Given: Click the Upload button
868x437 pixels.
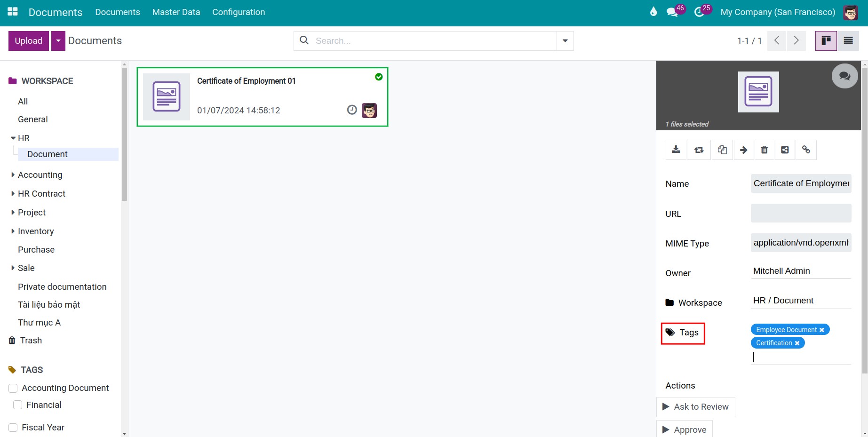Looking at the screenshot, I should click(29, 41).
